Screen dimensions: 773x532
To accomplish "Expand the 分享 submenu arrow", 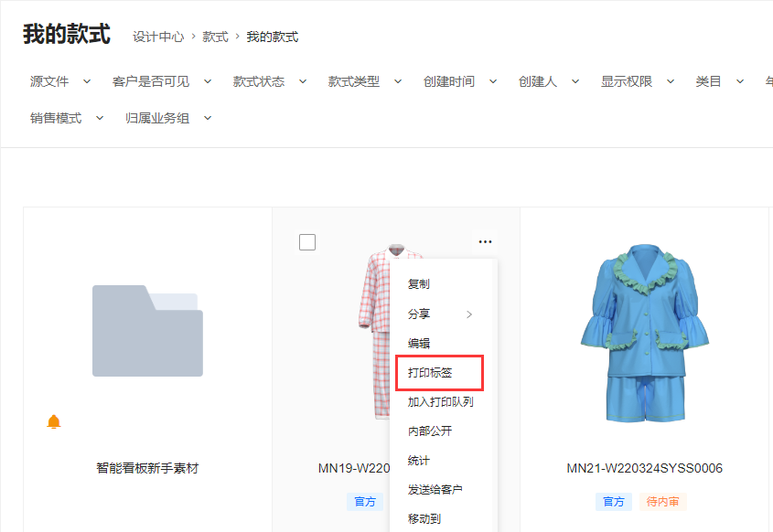I will pyautogui.click(x=469, y=314).
